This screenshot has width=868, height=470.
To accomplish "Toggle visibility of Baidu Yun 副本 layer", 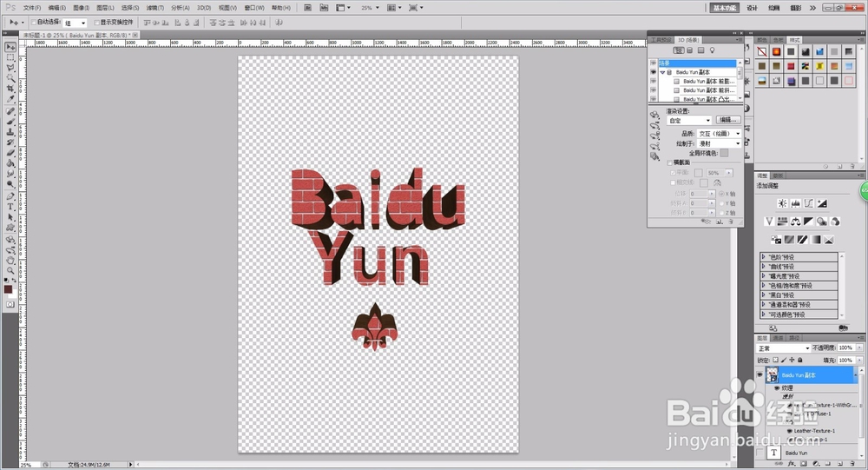I will 760,374.
